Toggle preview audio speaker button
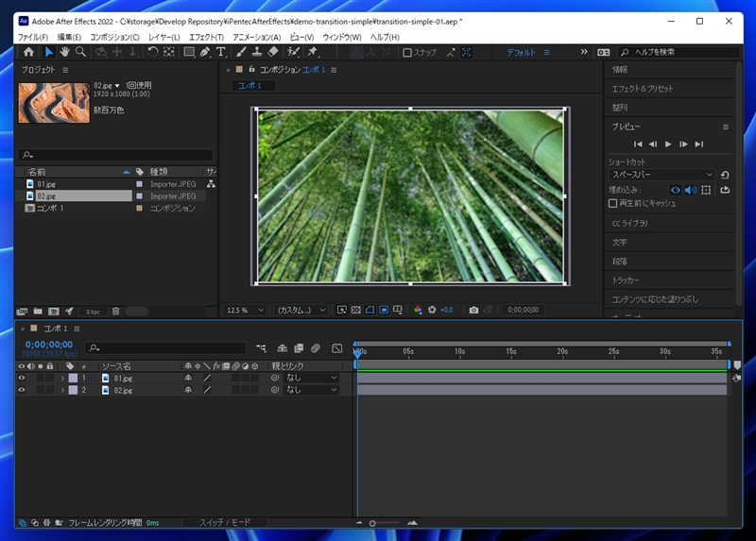The image size is (756, 541). tap(691, 190)
